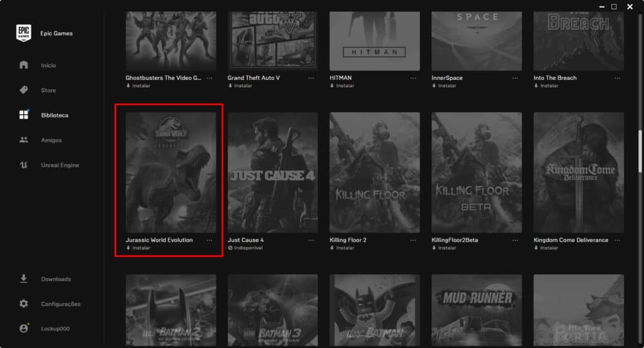Click unavailable icon under Just Cause 4
This screenshot has height=348, width=644.
tap(230, 248)
